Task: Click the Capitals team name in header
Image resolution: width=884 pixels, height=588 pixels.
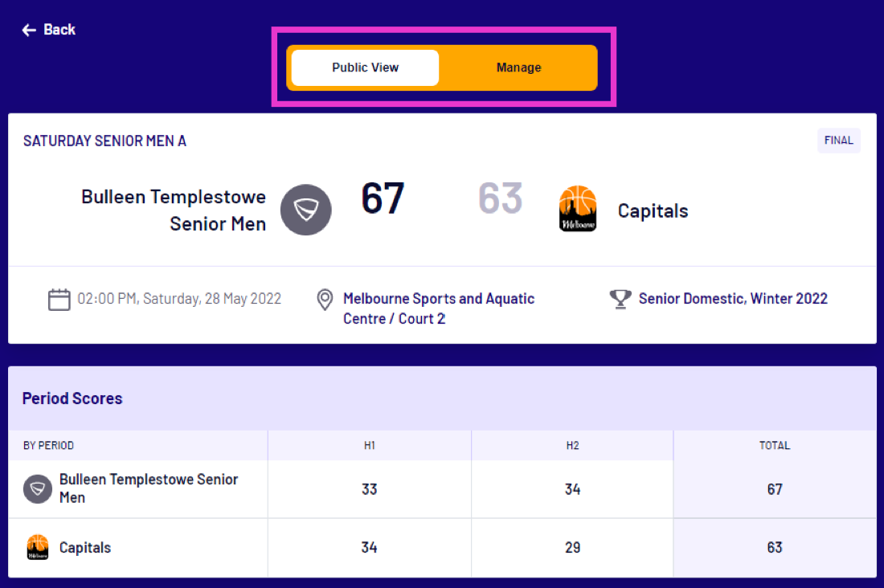Action: 653,211
